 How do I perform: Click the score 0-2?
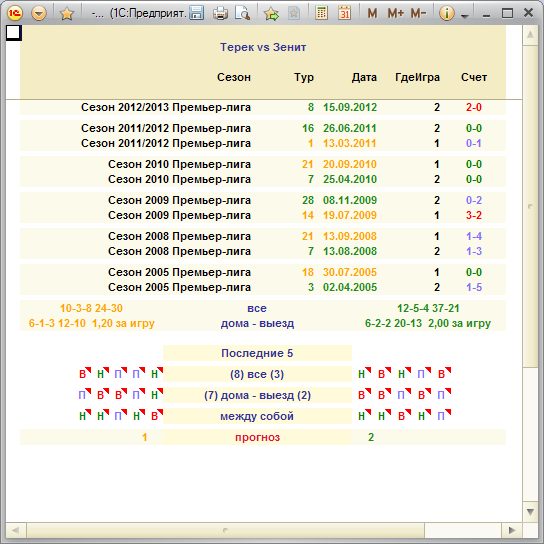tap(474, 200)
